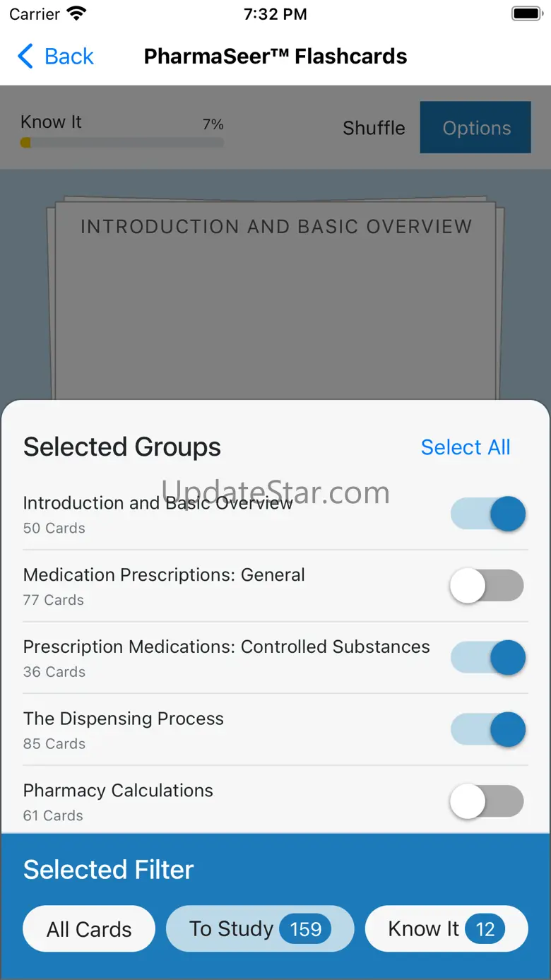Tap the Back text label
Screen dimensions: 551x980
point(69,57)
